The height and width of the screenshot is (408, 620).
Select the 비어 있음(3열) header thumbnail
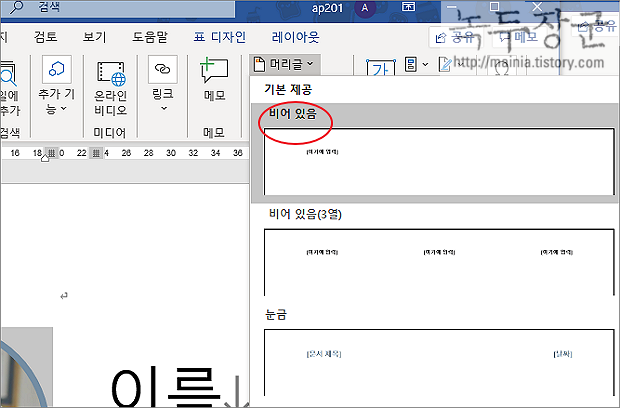(x=439, y=262)
